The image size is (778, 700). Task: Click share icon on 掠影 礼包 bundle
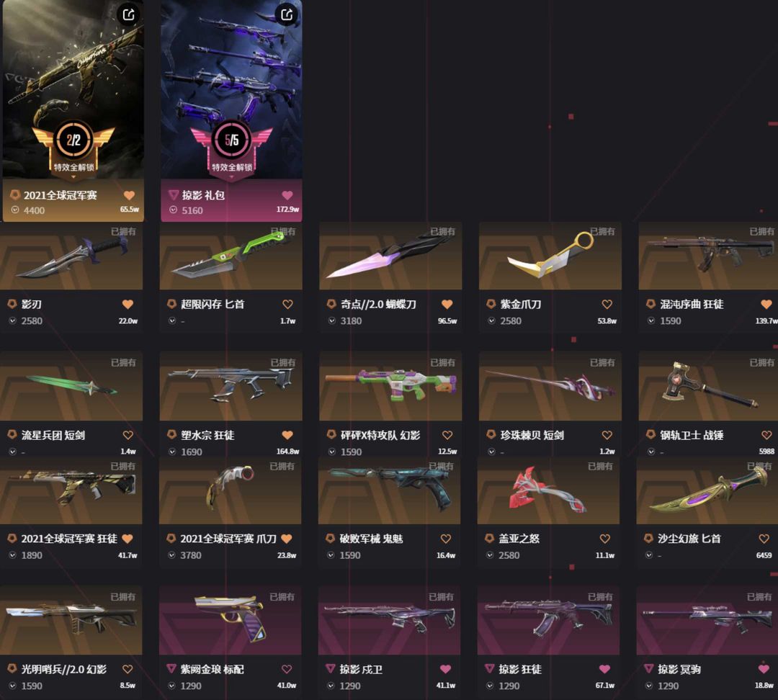tap(287, 14)
